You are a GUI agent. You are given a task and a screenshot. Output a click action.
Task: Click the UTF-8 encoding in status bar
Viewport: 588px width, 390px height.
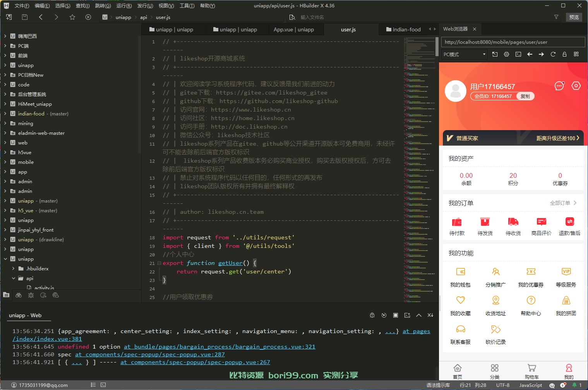503,385
